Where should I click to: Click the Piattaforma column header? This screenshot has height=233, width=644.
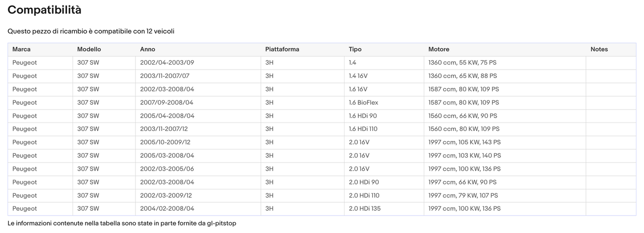pos(282,49)
